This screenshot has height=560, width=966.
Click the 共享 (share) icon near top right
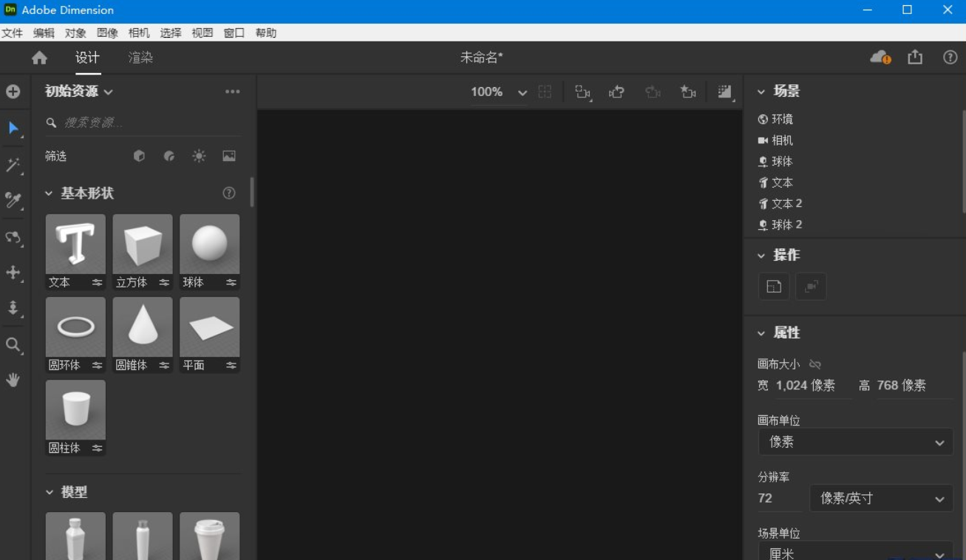[x=916, y=56]
